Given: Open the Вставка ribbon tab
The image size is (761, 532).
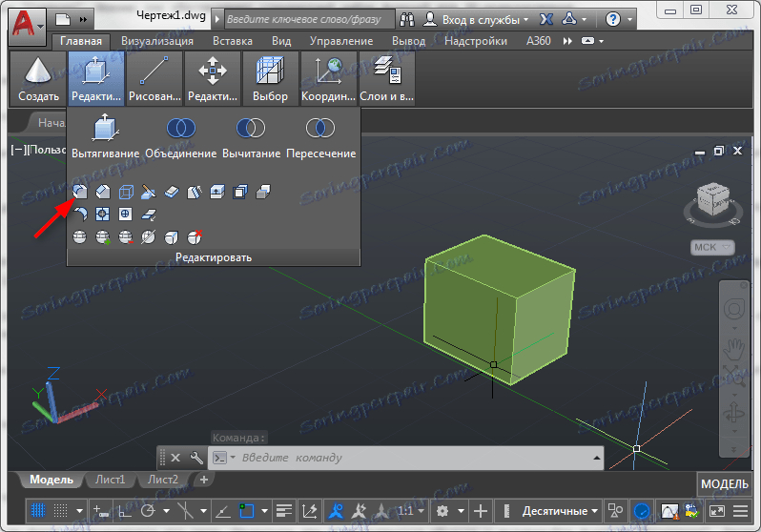Looking at the screenshot, I should tap(233, 41).
